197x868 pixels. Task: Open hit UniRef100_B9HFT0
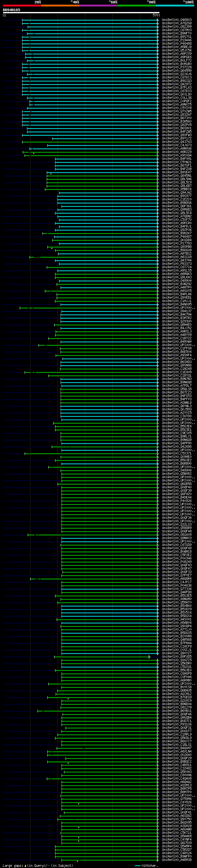[x=177, y=33]
